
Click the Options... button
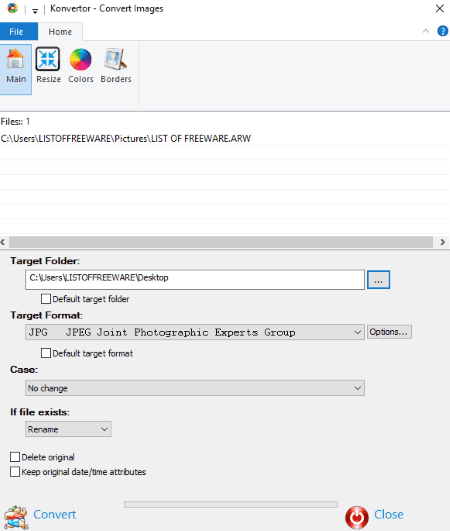(389, 332)
